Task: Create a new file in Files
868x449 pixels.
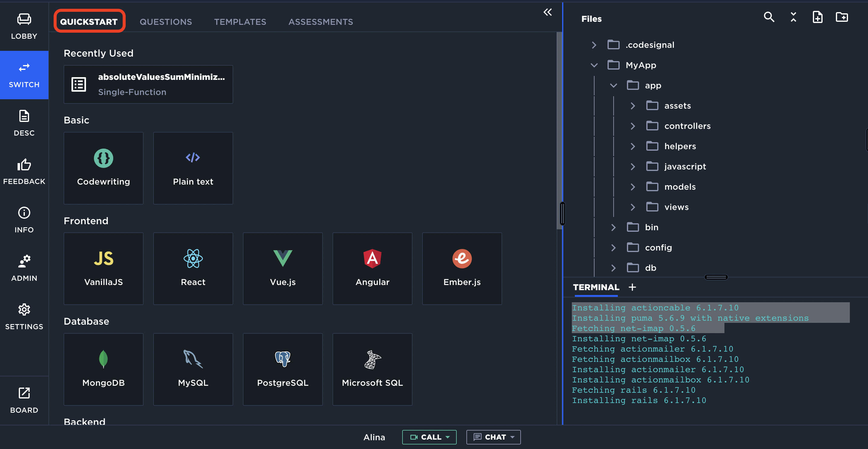Action: pyautogui.click(x=817, y=17)
